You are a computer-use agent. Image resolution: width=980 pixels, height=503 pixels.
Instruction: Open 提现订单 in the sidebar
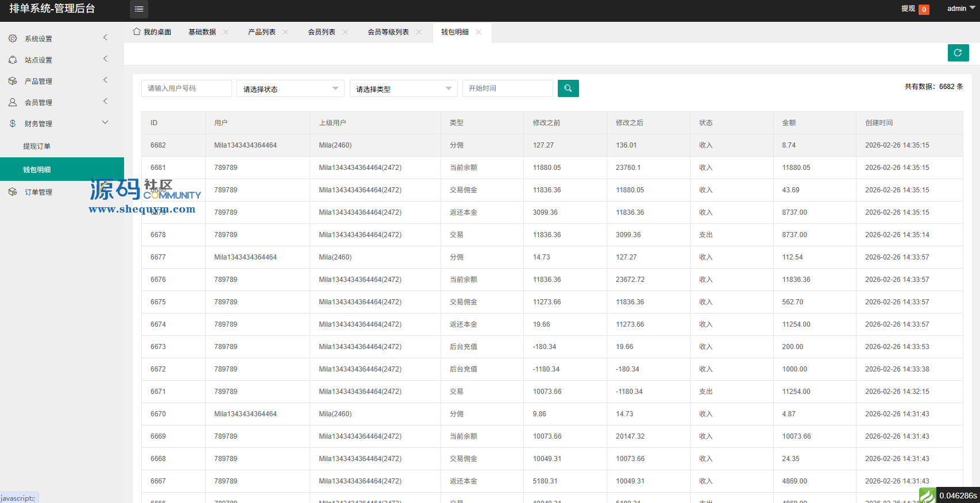(x=37, y=146)
